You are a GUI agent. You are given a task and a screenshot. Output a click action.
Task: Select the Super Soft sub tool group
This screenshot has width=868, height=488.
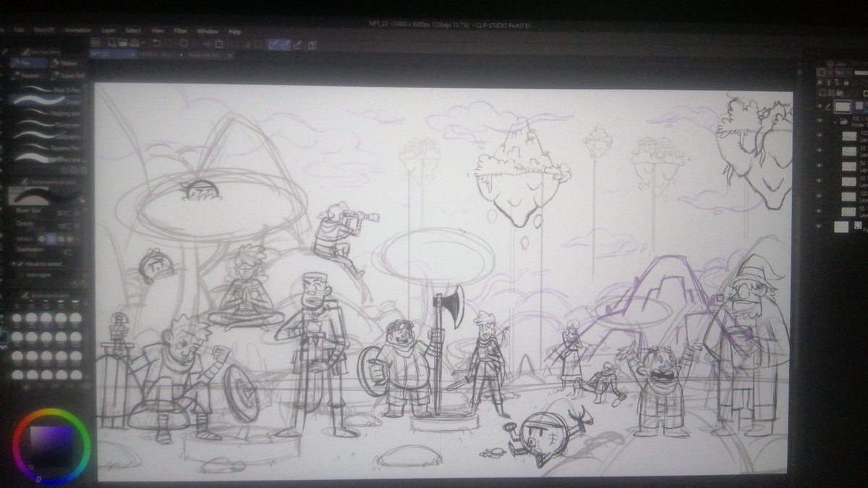point(68,76)
